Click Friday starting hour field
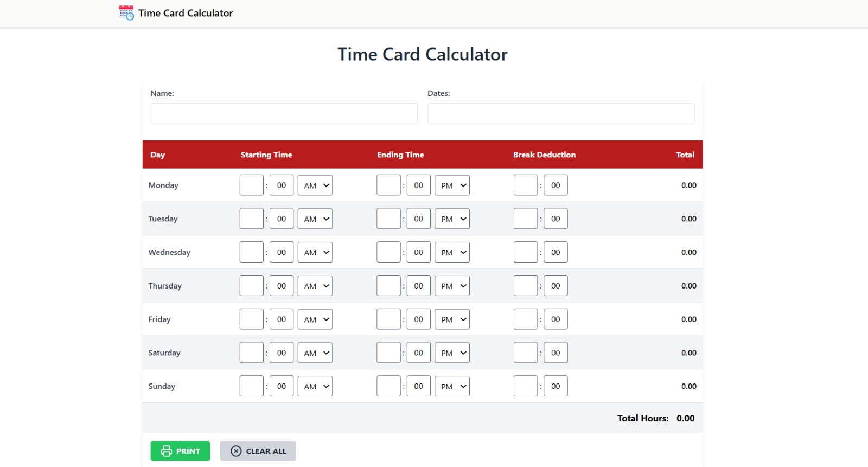Screen dimensions: 868x467 point(252,319)
